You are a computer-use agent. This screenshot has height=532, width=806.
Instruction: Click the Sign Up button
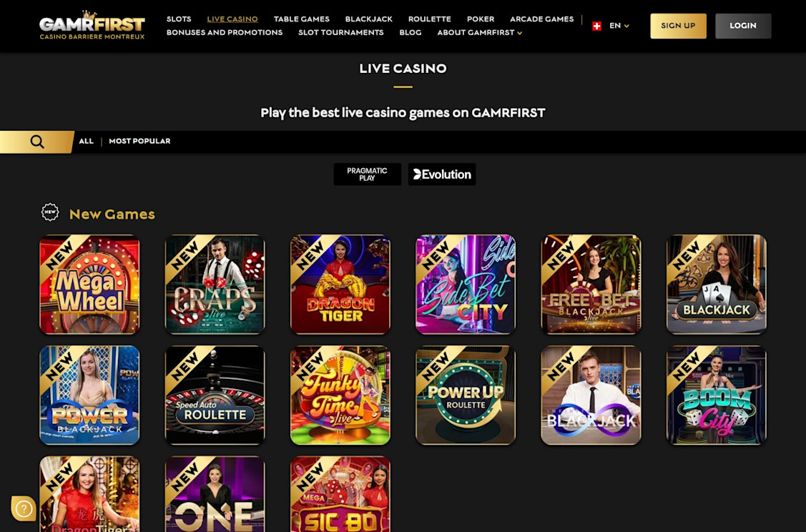(678, 26)
